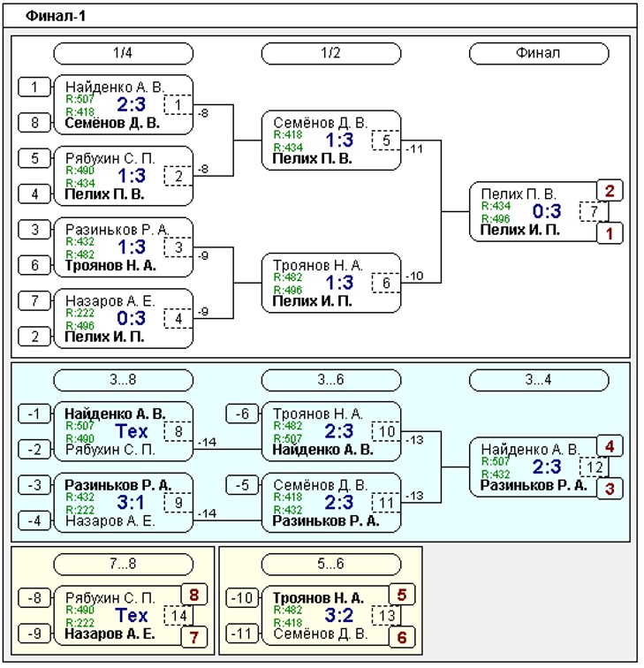Image resolution: width=644 pixels, height=668 pixels.
Task: Click loser slot box -5 beside Семёнов
Action: pos(242,485)
